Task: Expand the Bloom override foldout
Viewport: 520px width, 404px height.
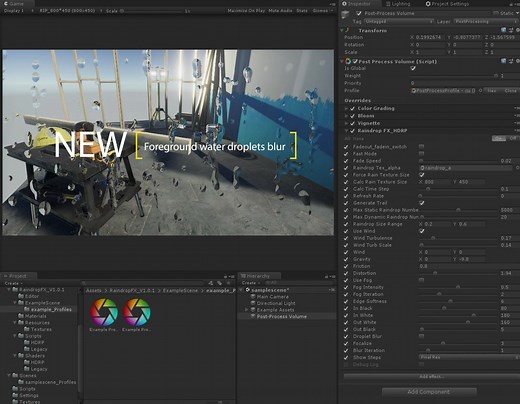Action: pyautogui.click(x=346, y=116)
